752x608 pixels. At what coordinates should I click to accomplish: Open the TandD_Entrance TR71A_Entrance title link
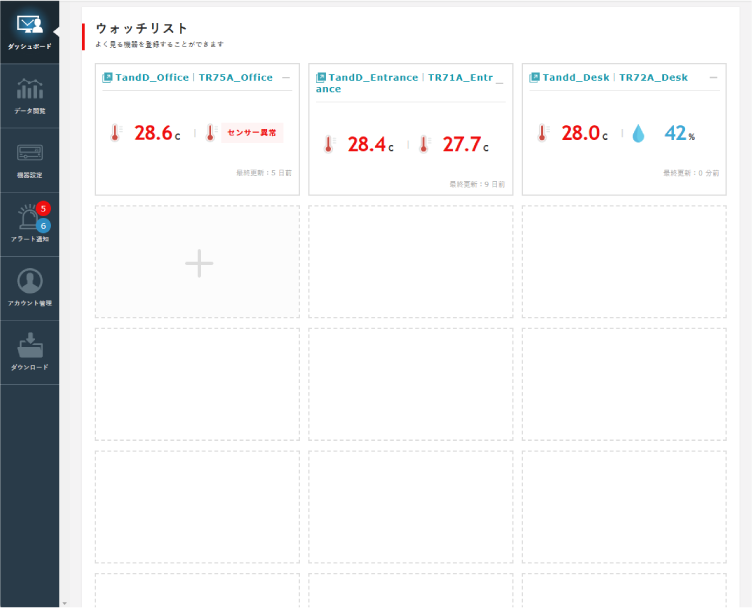pos(409,82)
